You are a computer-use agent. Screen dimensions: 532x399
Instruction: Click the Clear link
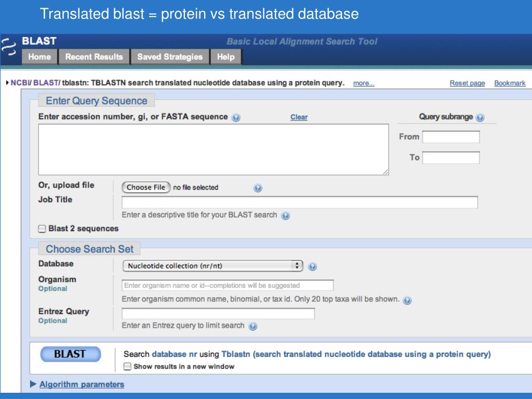[299, 117]
